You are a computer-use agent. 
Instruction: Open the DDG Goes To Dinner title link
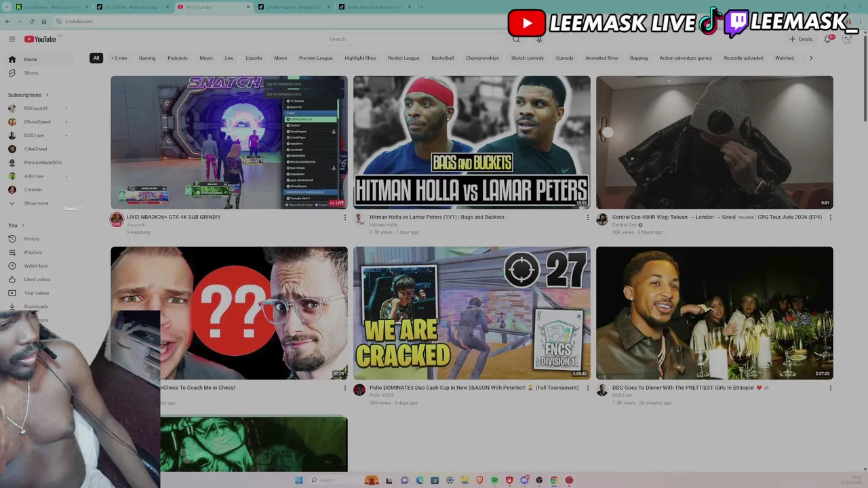pos(691,388)
